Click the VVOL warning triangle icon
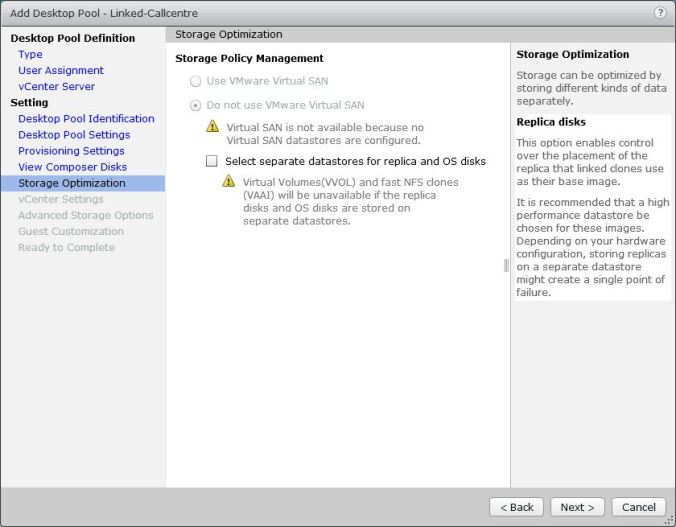This screenshot has height=527, width=676. click(229, 182)
